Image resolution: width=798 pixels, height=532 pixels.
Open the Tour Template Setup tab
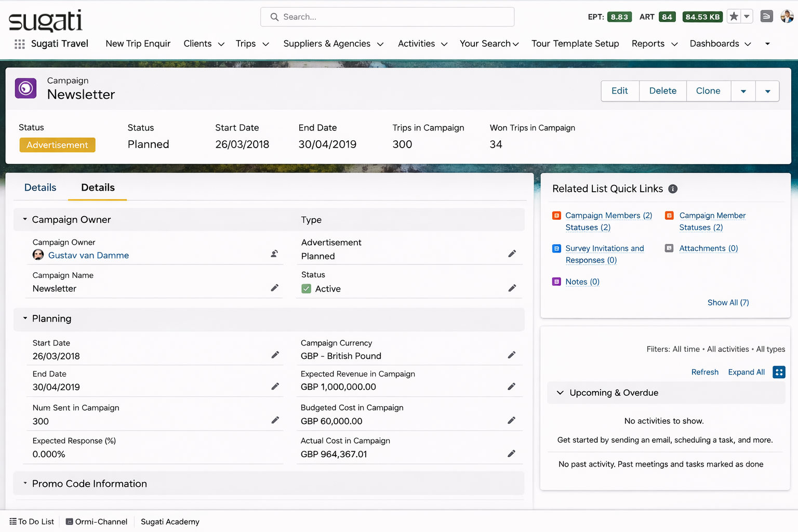click(x=575, y=44)
